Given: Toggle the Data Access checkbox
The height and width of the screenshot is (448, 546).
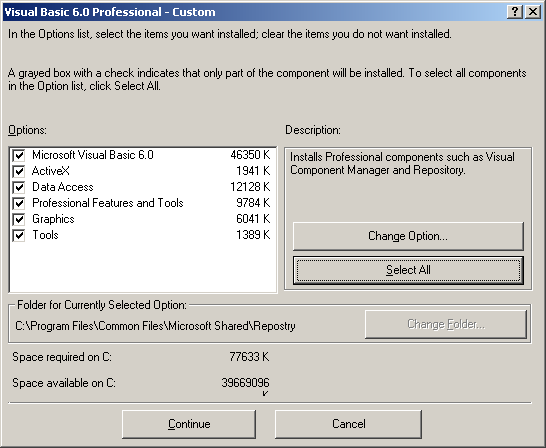Looking at the screenshot, I should pos(19,187).
